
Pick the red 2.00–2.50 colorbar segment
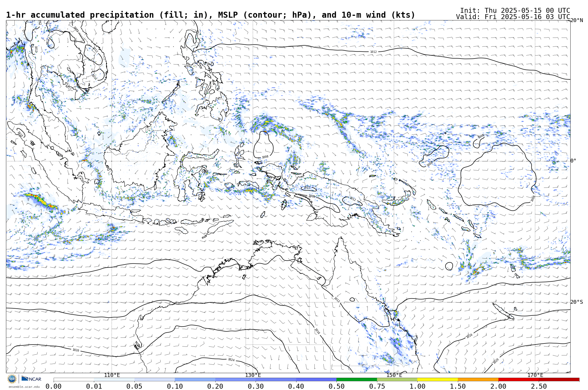pyautogui.click(x=519, y=379)
